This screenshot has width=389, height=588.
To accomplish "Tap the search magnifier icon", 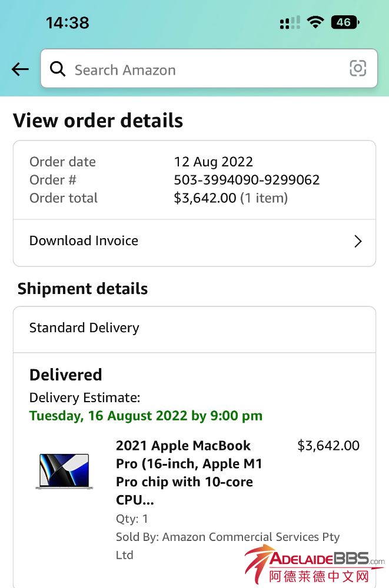I will tap(58, 69).
